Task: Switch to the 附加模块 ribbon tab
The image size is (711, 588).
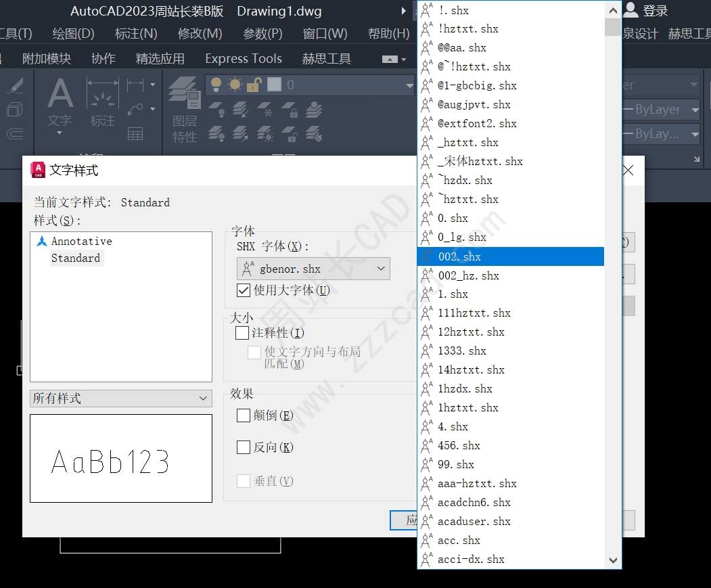Action: click(x=46, y=58)
